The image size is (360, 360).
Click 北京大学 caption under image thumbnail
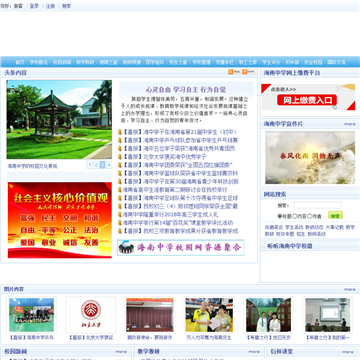click(x=91, y=338)
